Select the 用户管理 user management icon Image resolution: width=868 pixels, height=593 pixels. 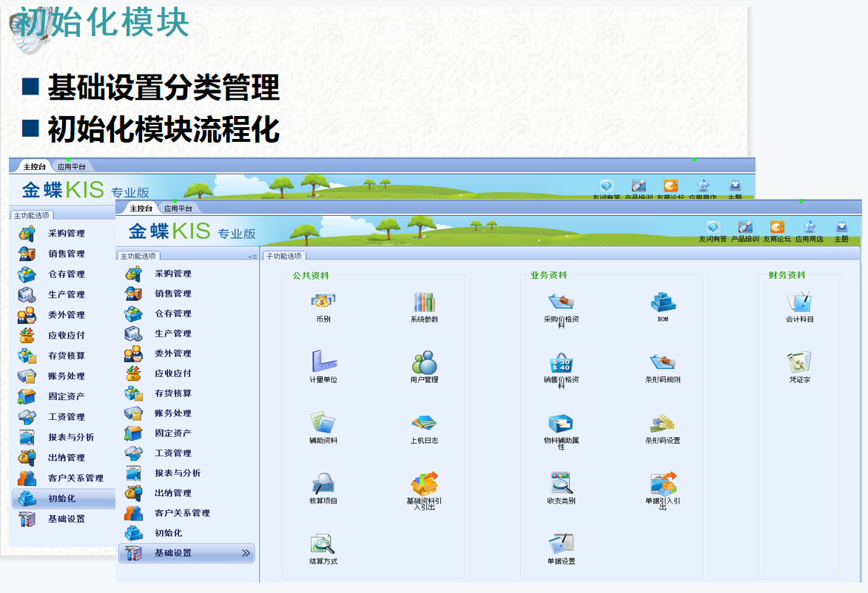pyautogui.click(x=423, y=367)
